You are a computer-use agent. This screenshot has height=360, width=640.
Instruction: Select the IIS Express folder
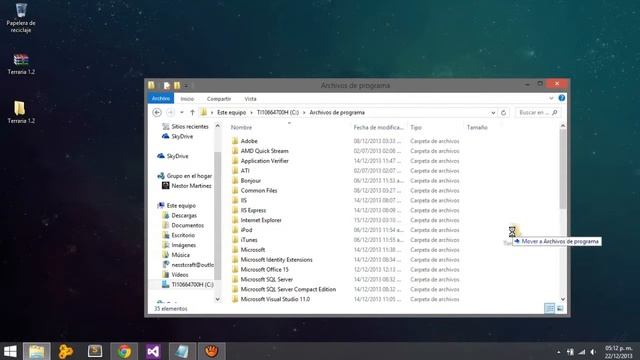(x=249, y=210)
